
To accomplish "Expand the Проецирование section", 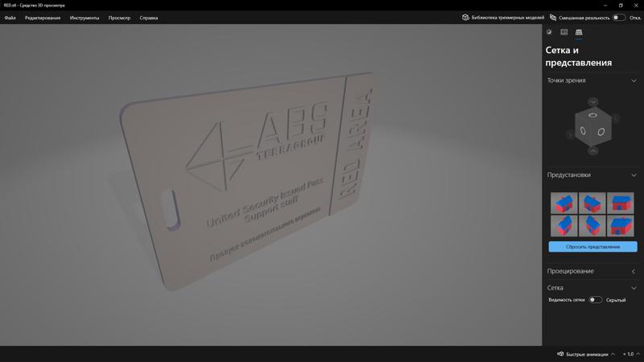I will (x=634, y=271).
